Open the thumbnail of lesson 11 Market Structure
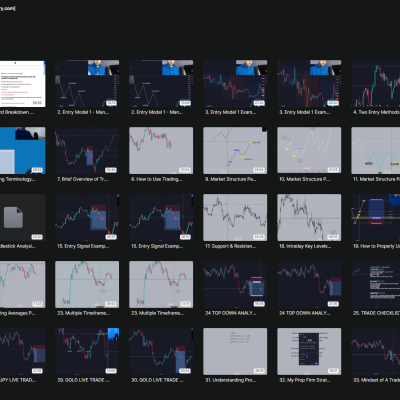The width and height of the screenshot is (400, 400). pyautogui.click(x=376, y=150)
